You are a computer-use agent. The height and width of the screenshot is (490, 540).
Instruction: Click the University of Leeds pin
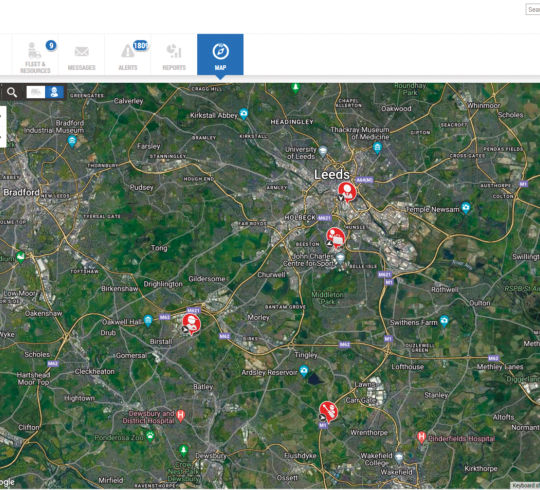click(x=323, y=151)
